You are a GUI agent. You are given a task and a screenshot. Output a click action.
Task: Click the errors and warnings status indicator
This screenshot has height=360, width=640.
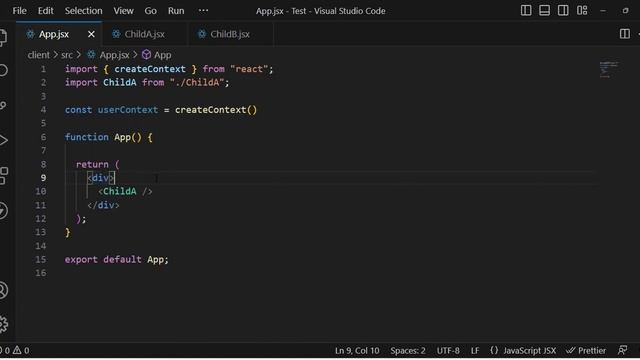click(15, 351)
